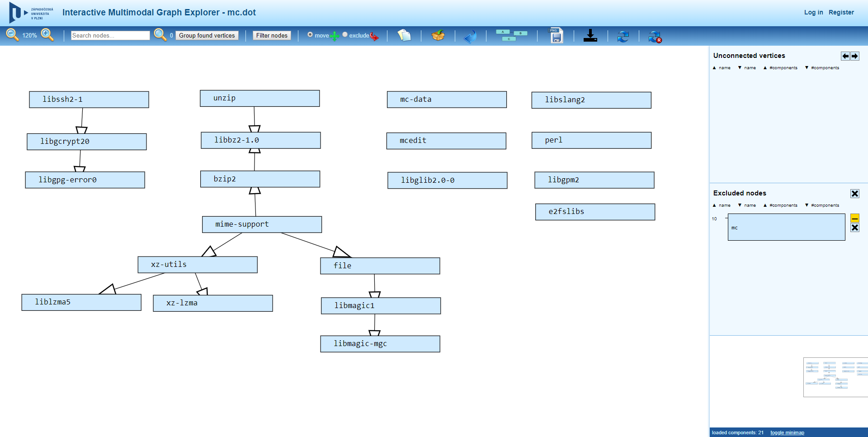Select the libgcrypt20 node
Viewport: 868px width, 437px height.
click(x=87, y=142)
